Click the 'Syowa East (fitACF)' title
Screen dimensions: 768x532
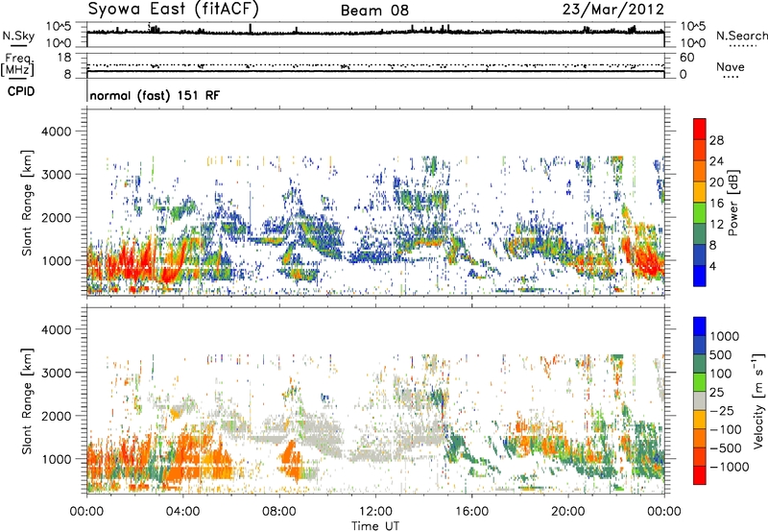point(174,10)
